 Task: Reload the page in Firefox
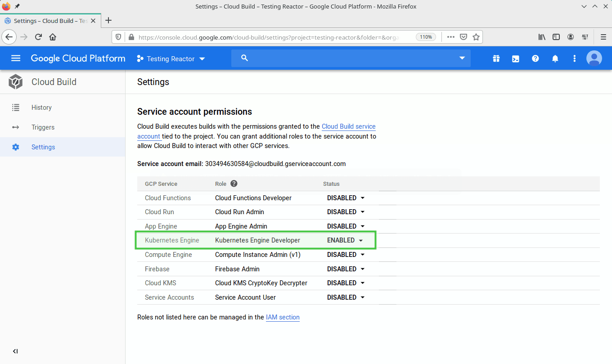click(38, 37)
